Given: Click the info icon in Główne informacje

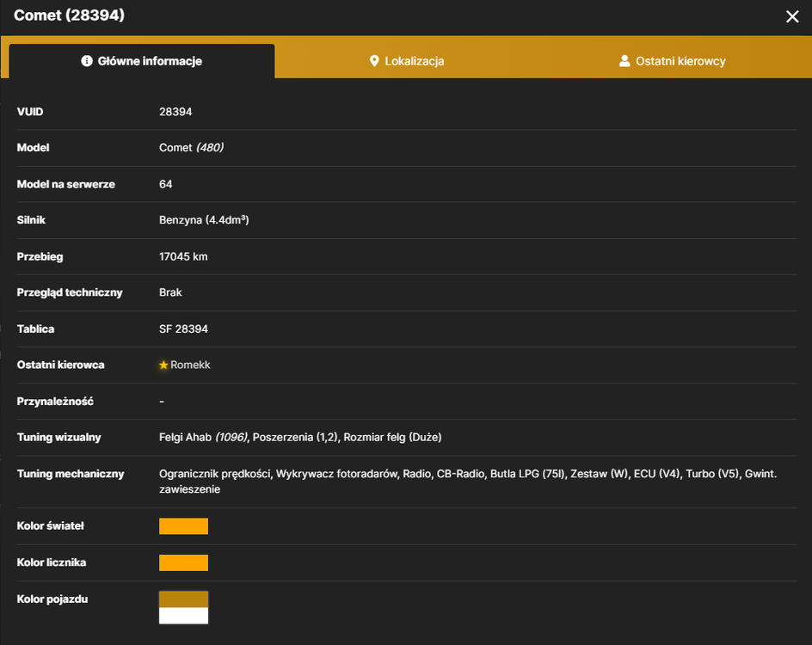Looking at the screenshot, I should point(87,61).
